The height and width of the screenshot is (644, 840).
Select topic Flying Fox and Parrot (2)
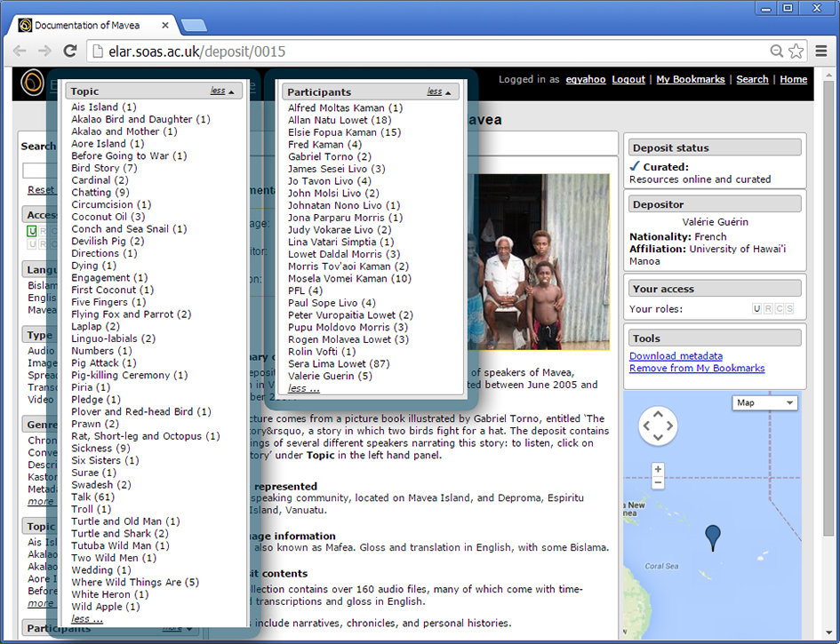(132, 314)
